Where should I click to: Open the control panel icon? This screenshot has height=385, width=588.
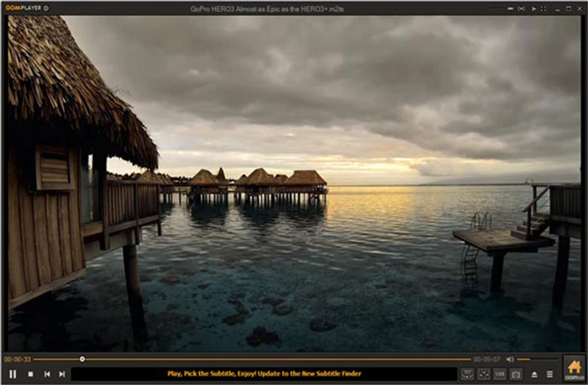484,373
